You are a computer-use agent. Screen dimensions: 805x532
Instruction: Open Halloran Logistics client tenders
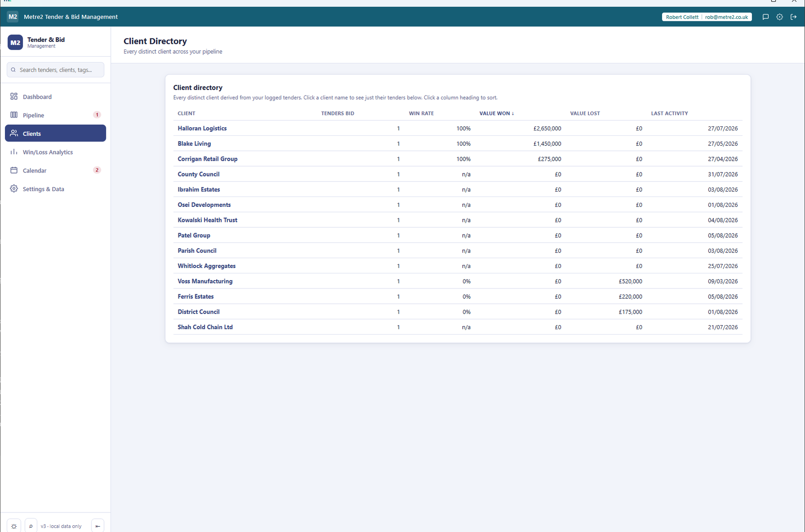(202, 128)
